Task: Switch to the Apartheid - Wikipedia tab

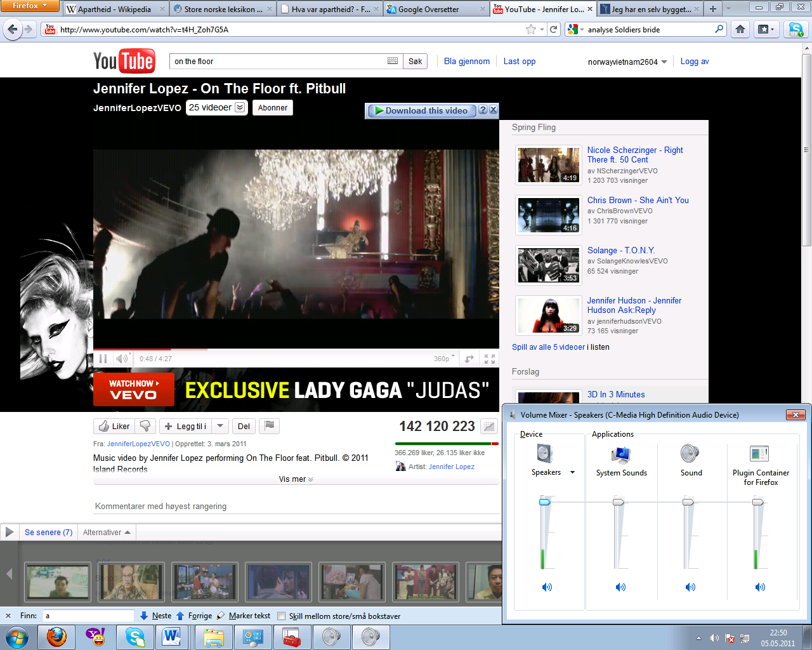Action: pos(115,9)
